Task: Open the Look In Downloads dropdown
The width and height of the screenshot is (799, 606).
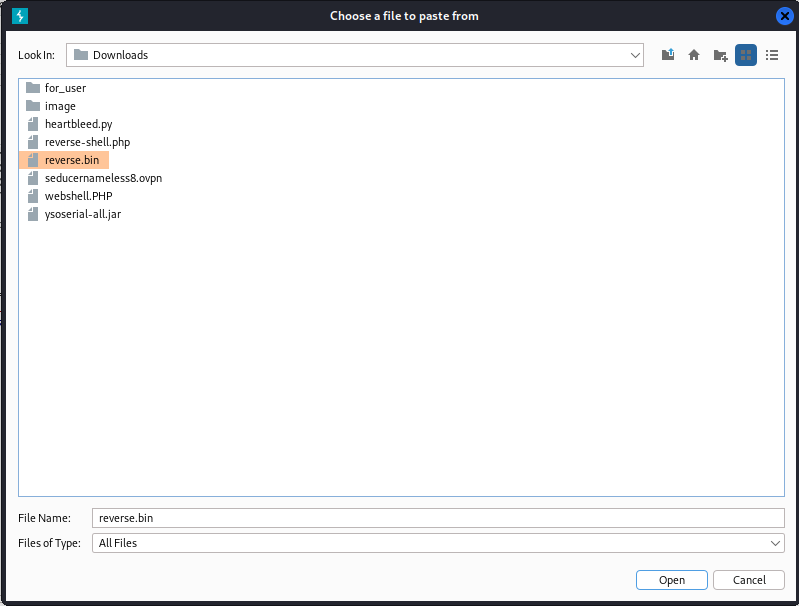Action: point(355,55)
